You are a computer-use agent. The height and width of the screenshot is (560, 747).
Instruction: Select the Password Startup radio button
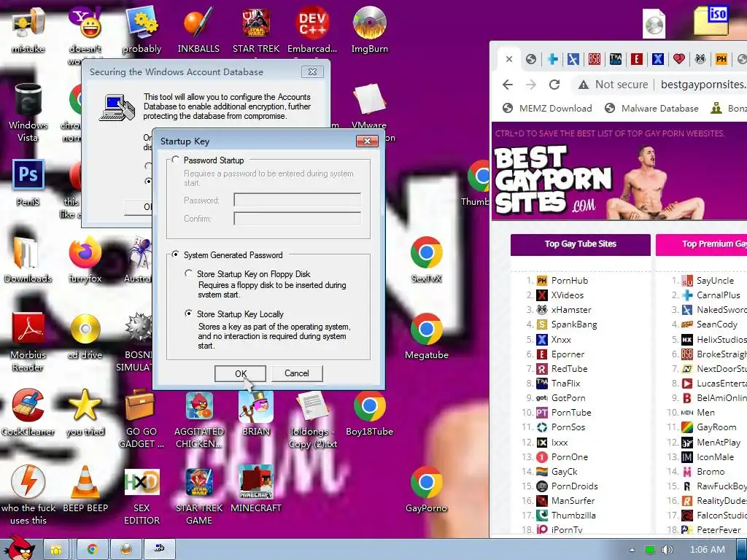point(175,160)
